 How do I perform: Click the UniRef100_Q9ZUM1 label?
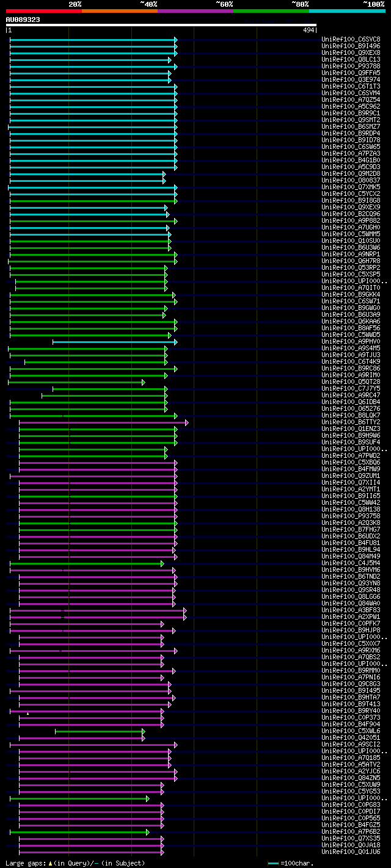click(351, 476)
